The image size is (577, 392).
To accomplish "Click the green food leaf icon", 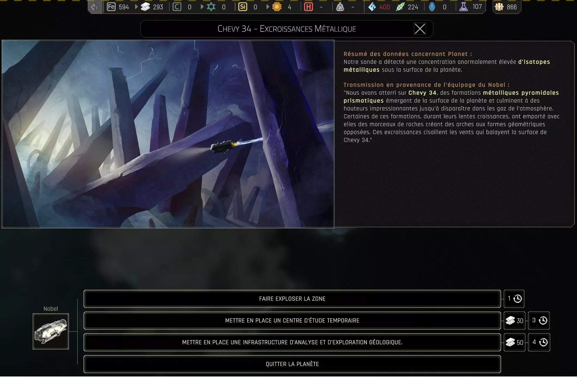I will coord(400,7).
